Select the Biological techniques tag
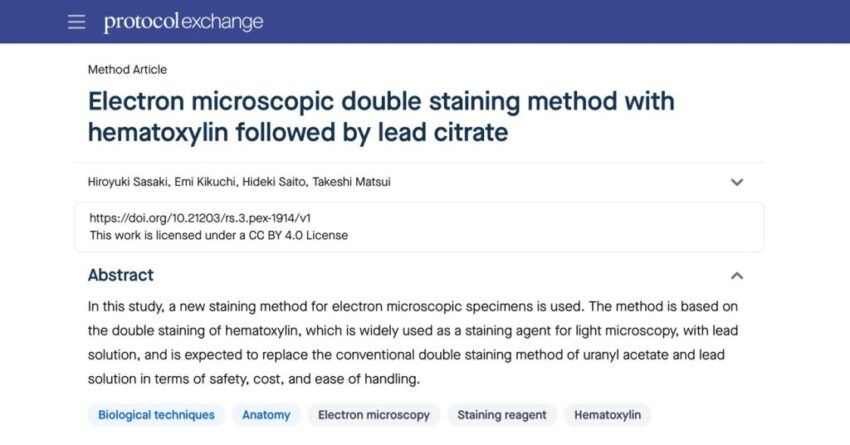The width and height of the screenshot is (850, 445). [156, 415]
